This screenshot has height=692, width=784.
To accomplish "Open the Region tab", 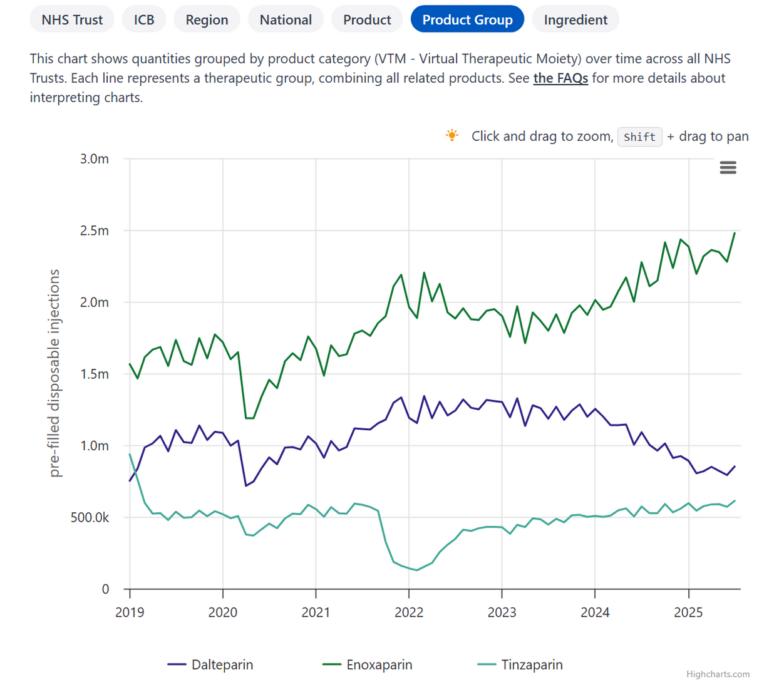I will 207,19.
